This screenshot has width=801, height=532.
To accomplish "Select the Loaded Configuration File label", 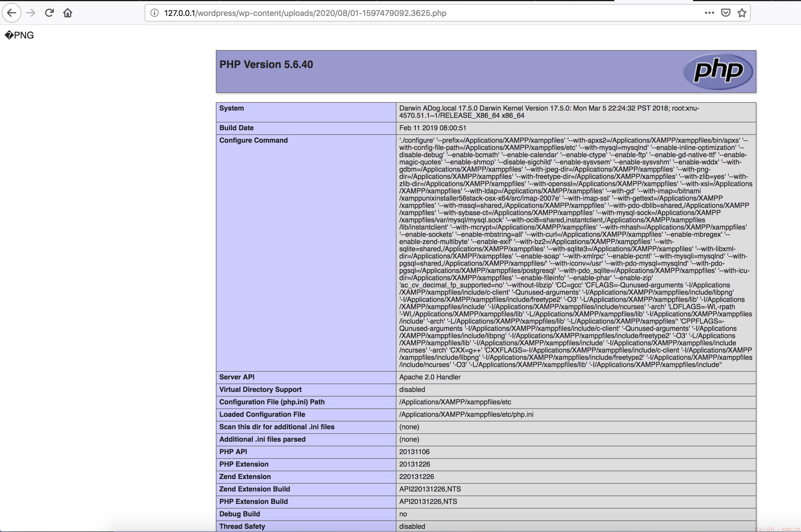I will click(262, 414).
